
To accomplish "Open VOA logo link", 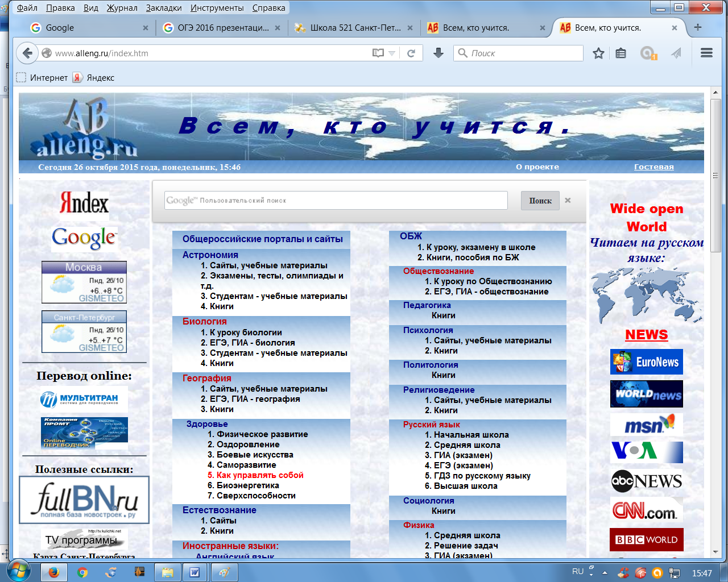I will tap(647, 452).
